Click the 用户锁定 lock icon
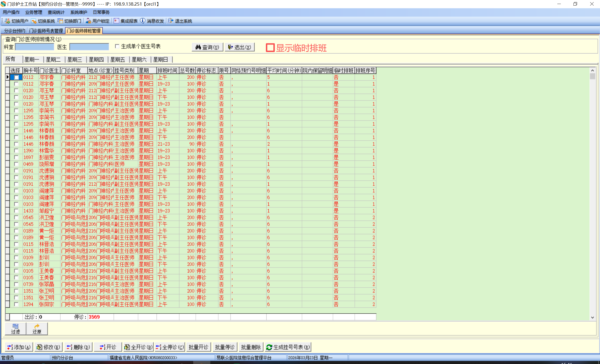Screen dimensions: 600x364 click(x=88, y=21)
